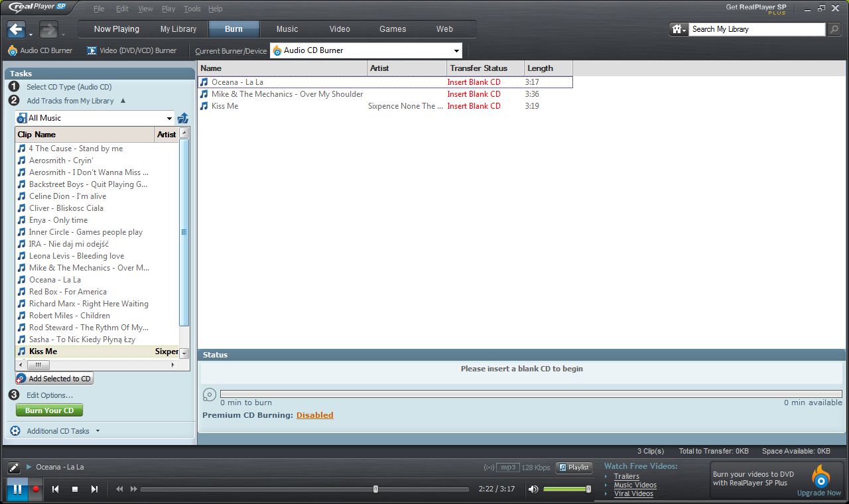Image resolution: width=849 pixels, height=504 pixels.
Task: Open the Viral Videos link
Action: tap(633, 493)
